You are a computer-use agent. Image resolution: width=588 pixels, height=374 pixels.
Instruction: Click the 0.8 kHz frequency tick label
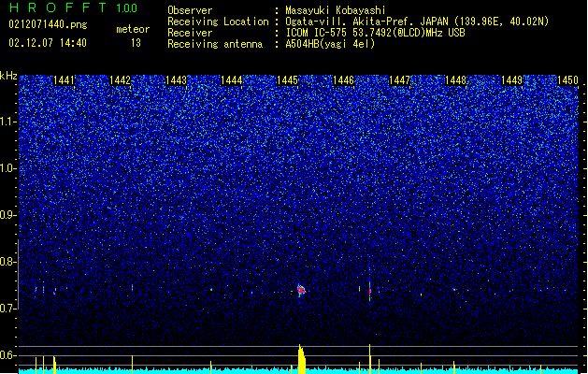(8, 262)
